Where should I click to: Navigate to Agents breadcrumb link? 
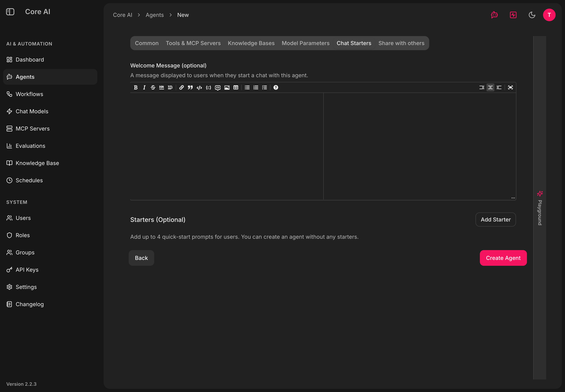pyautogui.click(x=155, y=15)
